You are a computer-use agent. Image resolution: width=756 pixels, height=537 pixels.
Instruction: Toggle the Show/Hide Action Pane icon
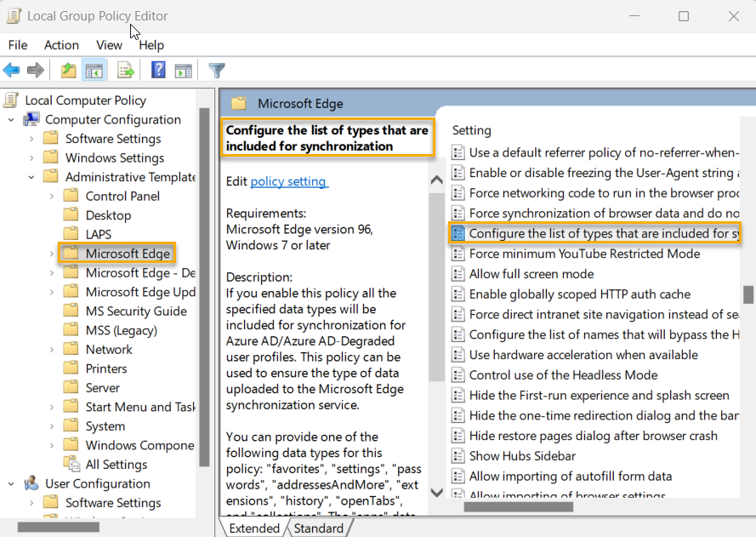(x=184, y=70)
